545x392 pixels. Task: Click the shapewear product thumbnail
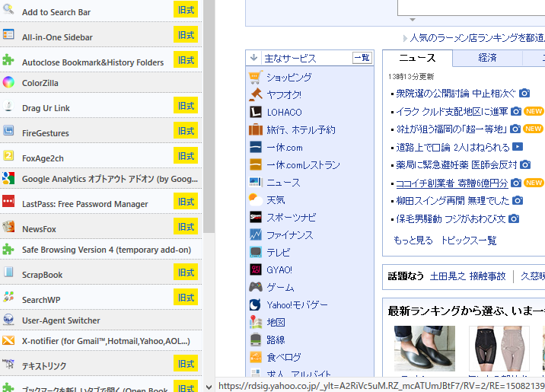point(499,348)
